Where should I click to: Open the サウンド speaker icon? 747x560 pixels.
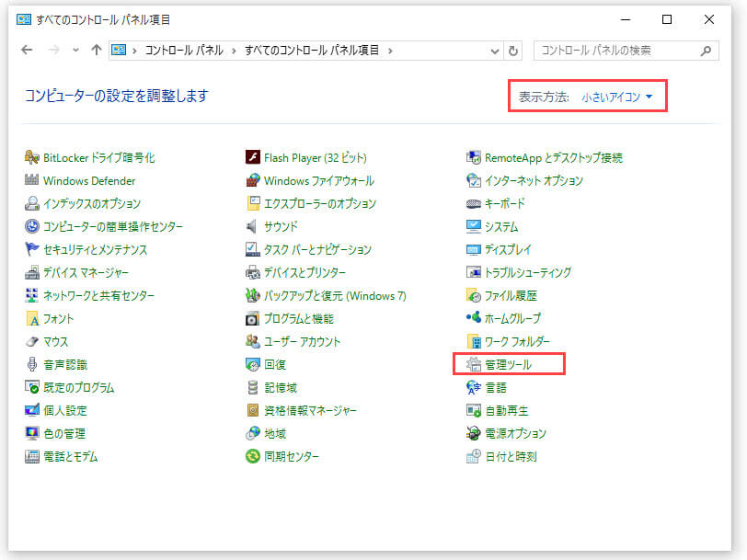[x=252, y=226]
